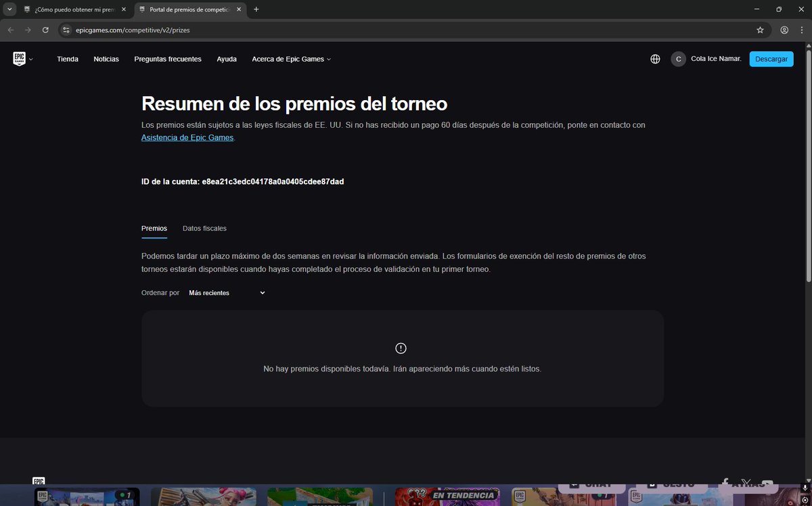The image size is (812, 506).
Task: Click the exclamation info icon in empty panel
Action: [401, 348]
